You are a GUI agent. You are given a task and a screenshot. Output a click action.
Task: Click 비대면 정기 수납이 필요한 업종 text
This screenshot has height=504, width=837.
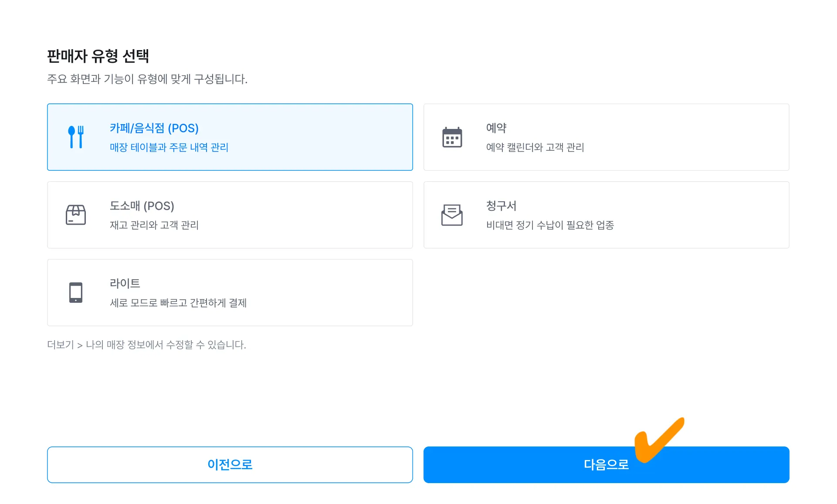click(550, 225)
